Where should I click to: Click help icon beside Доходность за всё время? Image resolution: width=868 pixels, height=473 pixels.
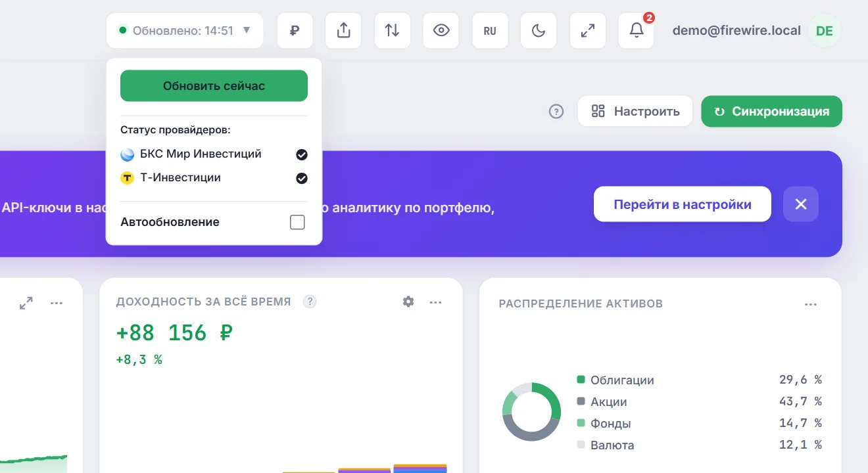310,302
